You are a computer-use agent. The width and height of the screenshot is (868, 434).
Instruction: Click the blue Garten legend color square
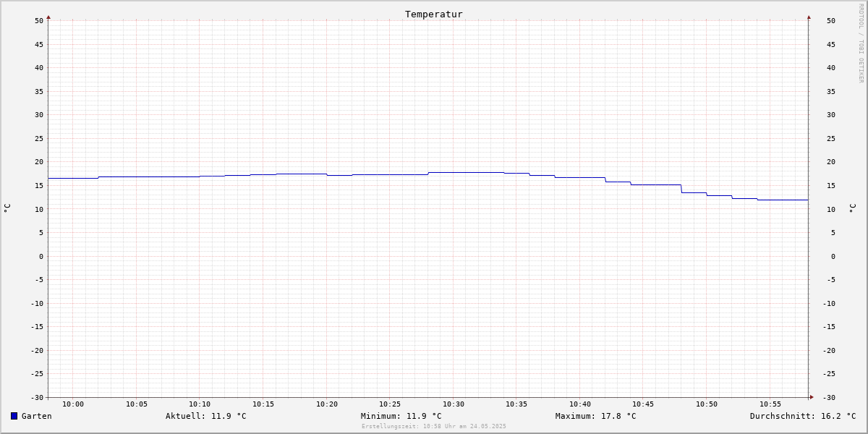[x=14, y=416]
